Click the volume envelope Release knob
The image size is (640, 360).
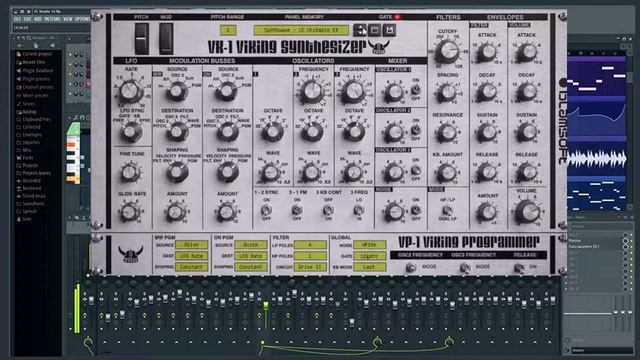point(527,172)
